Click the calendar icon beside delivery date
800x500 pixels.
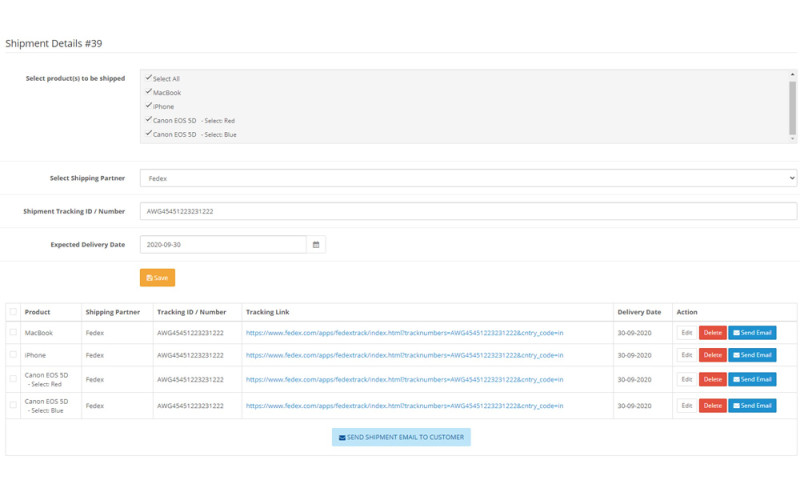point(316,244)
